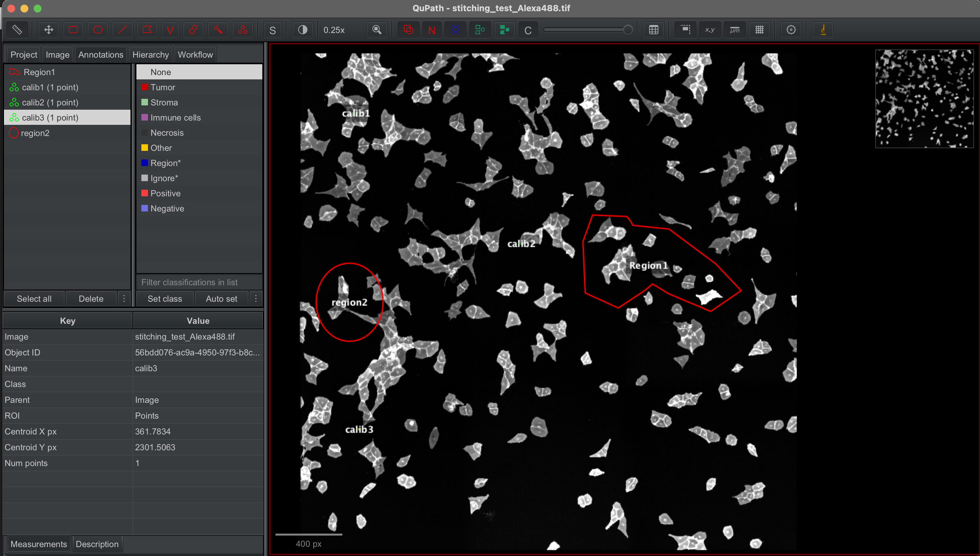The width and height of the screenshot is (980, 556).
Task: Toggle show TMA grid overlay
Action: point(455,30)
